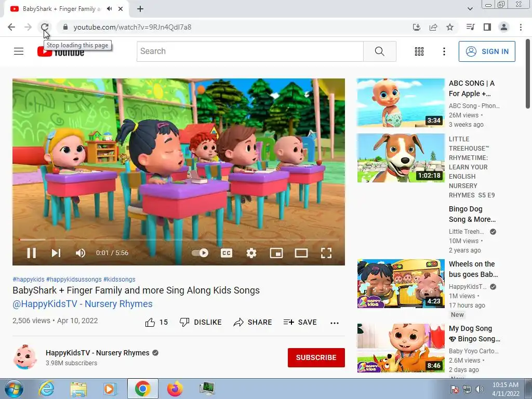Toggle closed captions CC button

(x=227, y=253)
